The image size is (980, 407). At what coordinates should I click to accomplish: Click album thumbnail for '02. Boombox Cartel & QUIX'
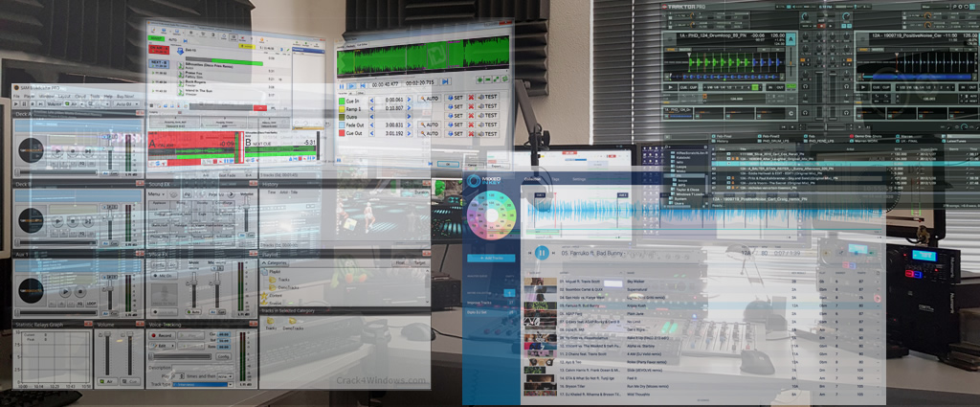coord(541,289)
